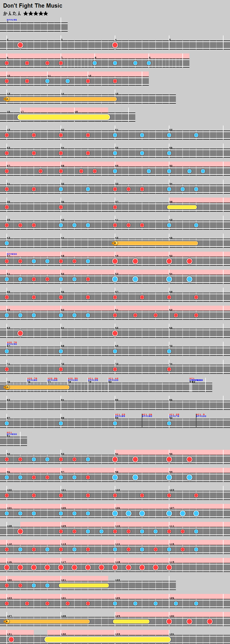Click the blue note at measure 87
Screen dimensions: 230x644
click(7, 423)
